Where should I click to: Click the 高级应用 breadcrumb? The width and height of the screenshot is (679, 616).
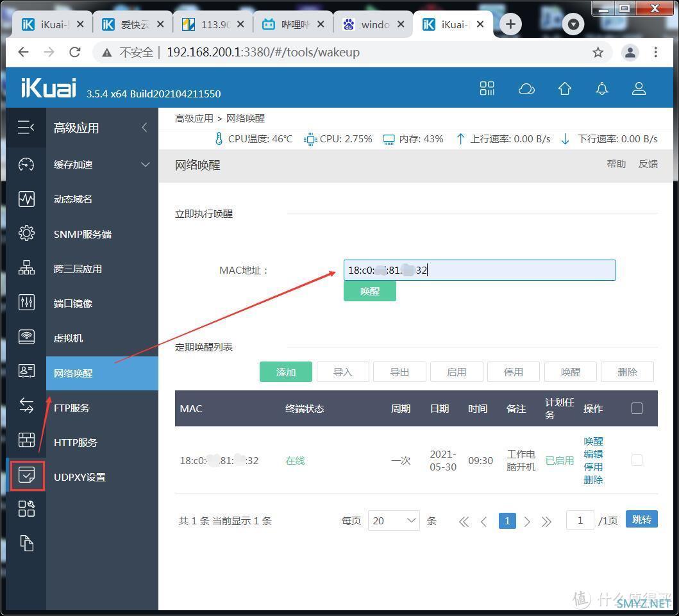pyautogui.click(x=194, y=118)
